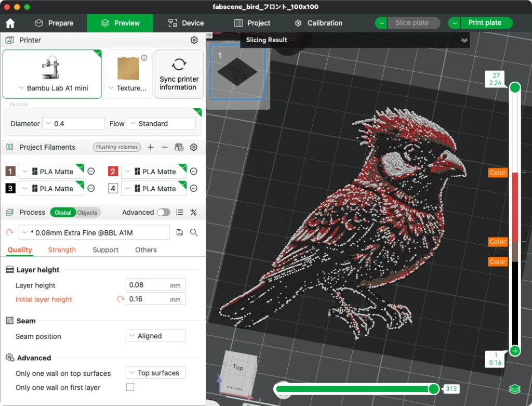Click the horizontal move slider handle
Image resolution: width=532 pixels, height=406 pixels.
(434, 389)
